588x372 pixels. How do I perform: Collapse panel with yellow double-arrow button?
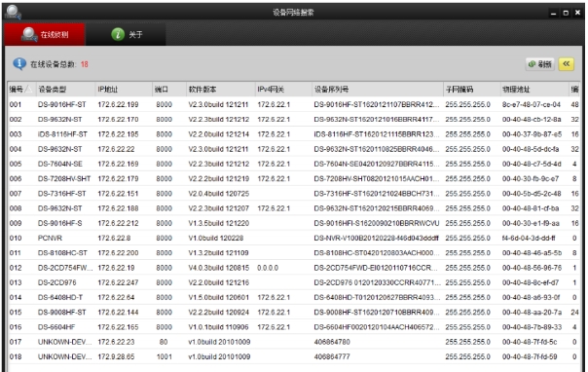567,64
